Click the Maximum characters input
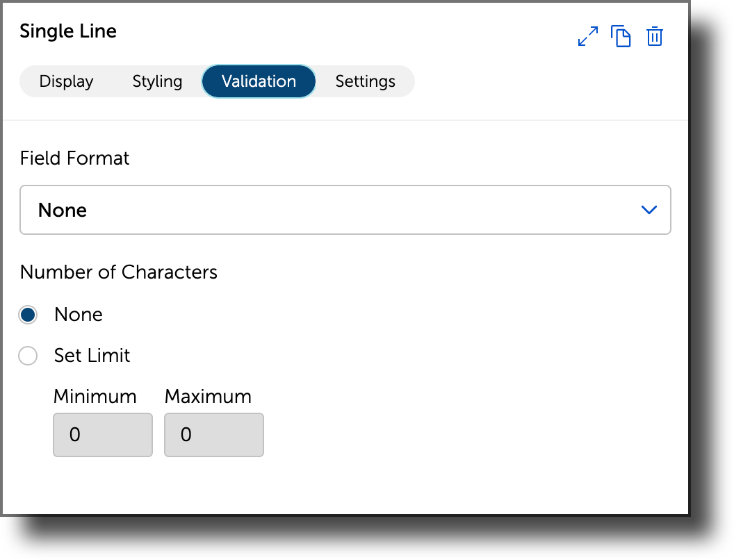Screen dimensions: 734x560 [x=213, y=435]
